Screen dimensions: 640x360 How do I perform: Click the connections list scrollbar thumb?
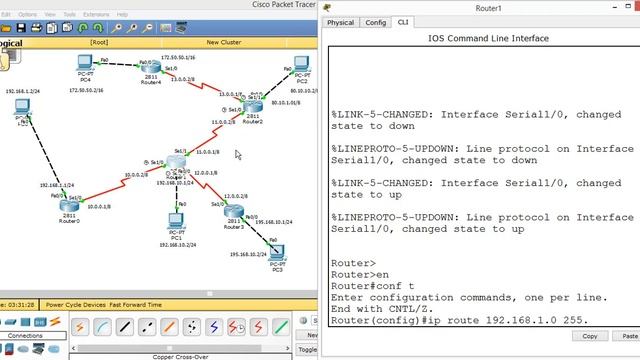pyautogui.click(x=169, y=348)
